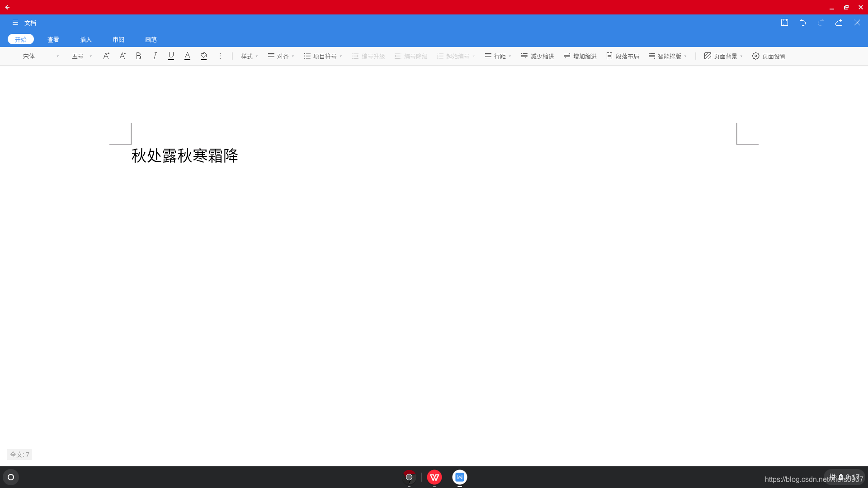Switch to the 审阅 tab
Viewport: 868px width, 488px height.
[x=118, y=40]
